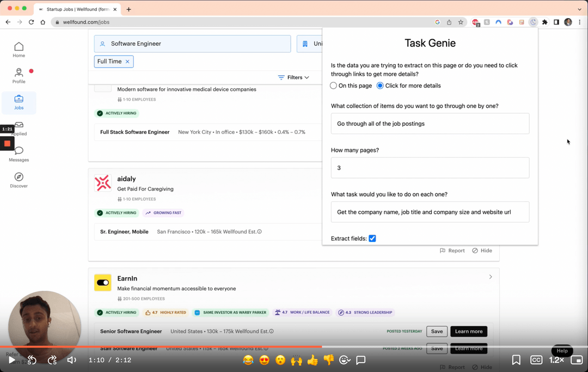The image size is (588, 372).
Task: React with the clapping hands emoji
Action: coord(296,360)
